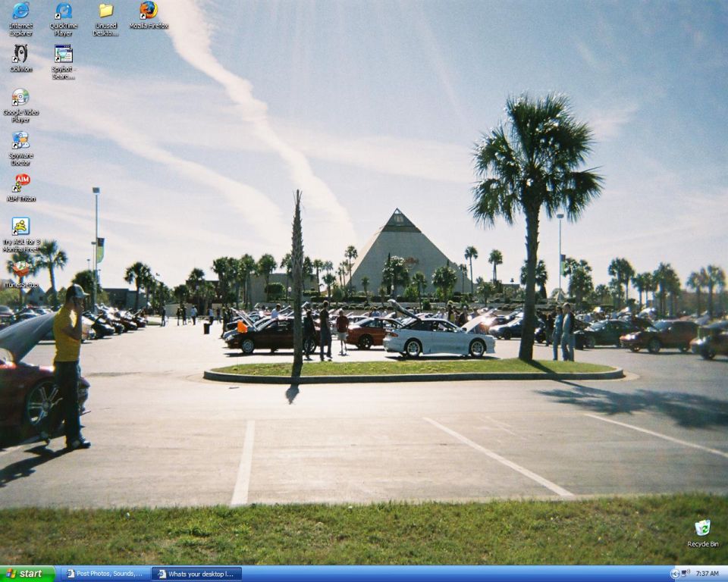Screen dimensions: 728x582
Task: Click the 7:37 AM taskbar clock
Action: (x=707, y=574)
